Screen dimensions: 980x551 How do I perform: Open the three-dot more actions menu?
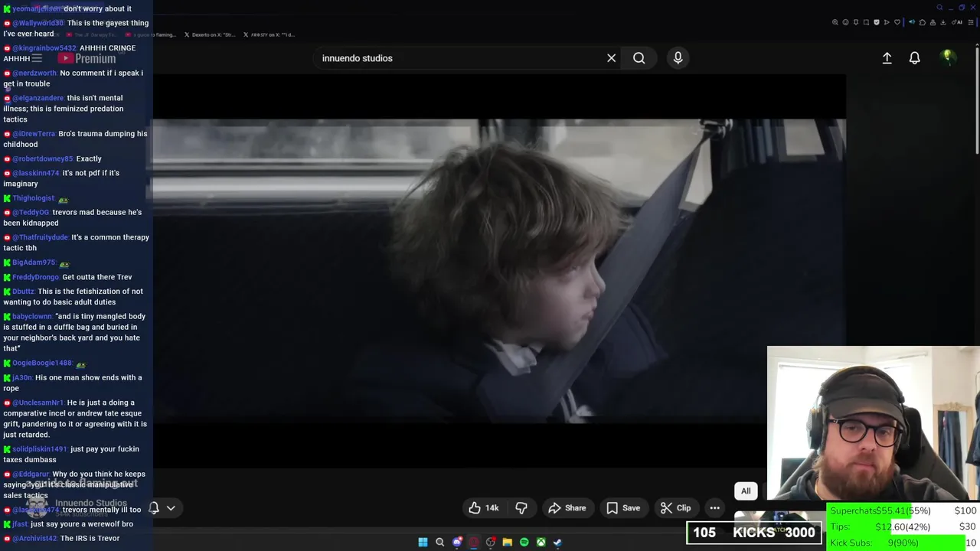coord(714,507)
